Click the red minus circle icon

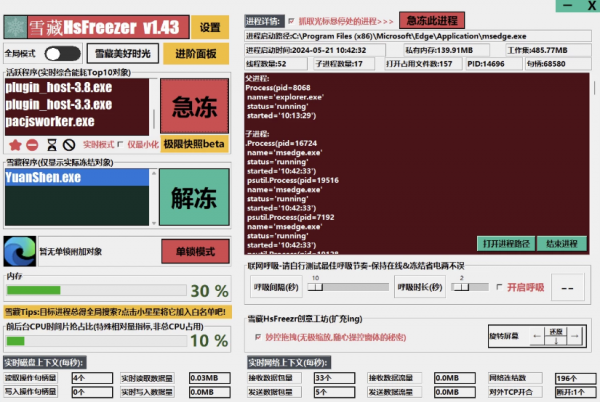tap(32, 145)
